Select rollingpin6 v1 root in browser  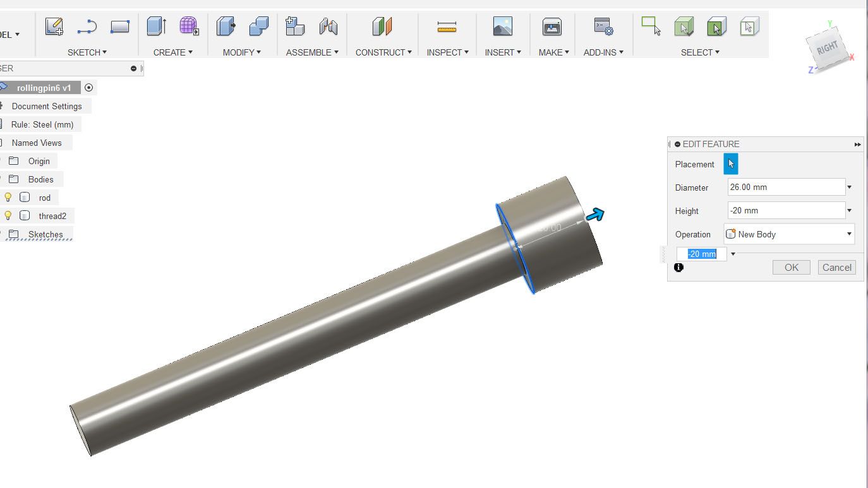(44, 88)
